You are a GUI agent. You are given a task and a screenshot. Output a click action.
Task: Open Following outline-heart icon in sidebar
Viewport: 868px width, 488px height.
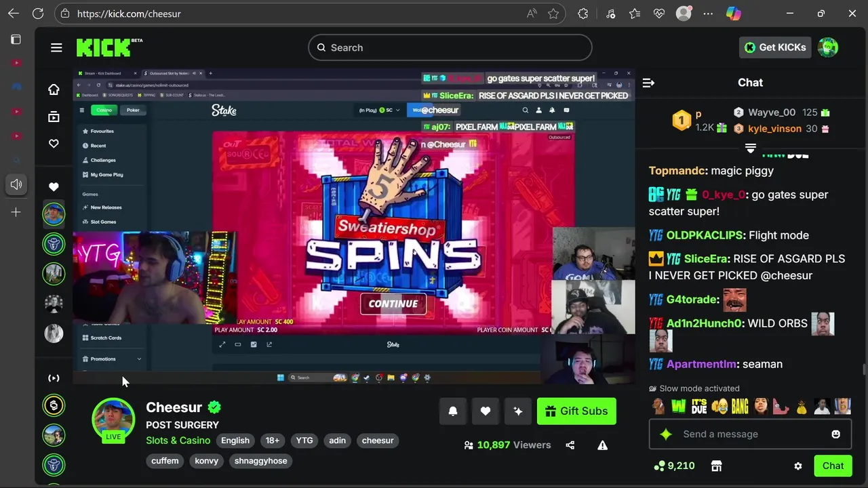[54, 144]
